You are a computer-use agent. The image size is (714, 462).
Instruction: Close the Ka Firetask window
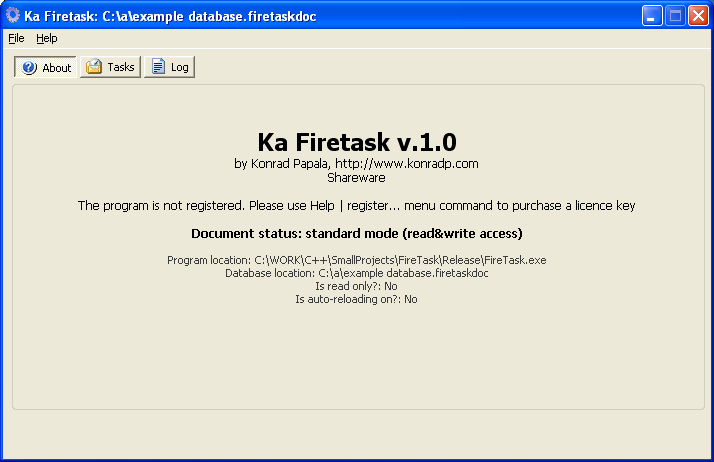tap(698, 16)
